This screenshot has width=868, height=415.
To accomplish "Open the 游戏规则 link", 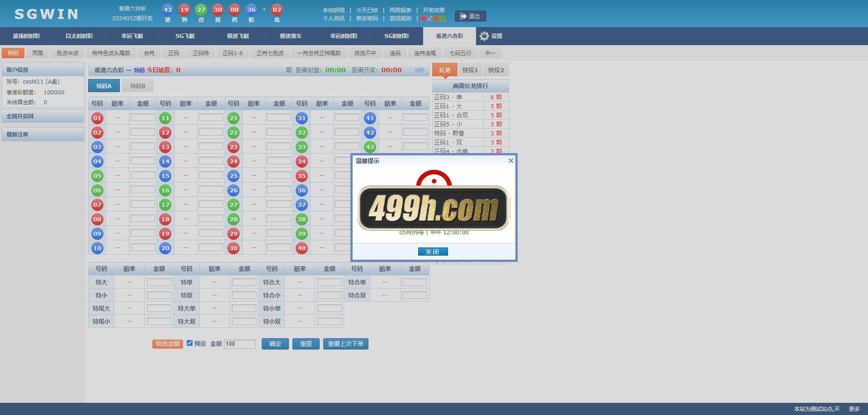I will point(401,19).
